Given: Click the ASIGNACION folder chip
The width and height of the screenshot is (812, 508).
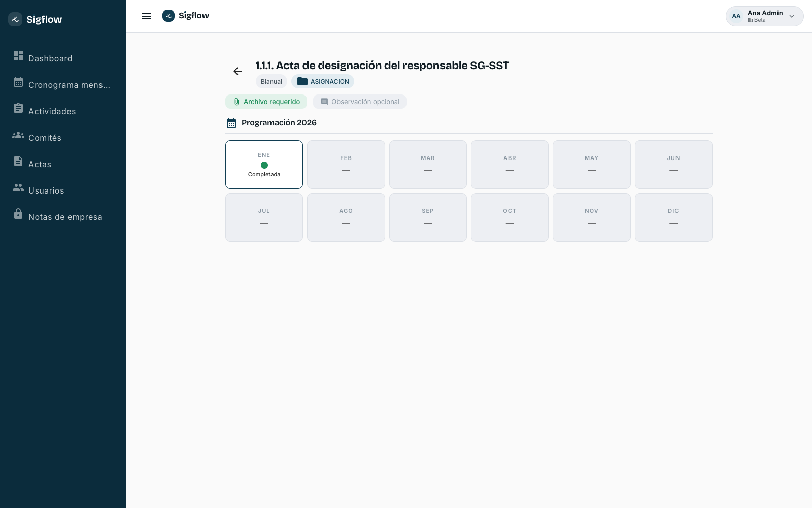Looking at the screenshot, I should pyautogui.click(x=323, y=81).
